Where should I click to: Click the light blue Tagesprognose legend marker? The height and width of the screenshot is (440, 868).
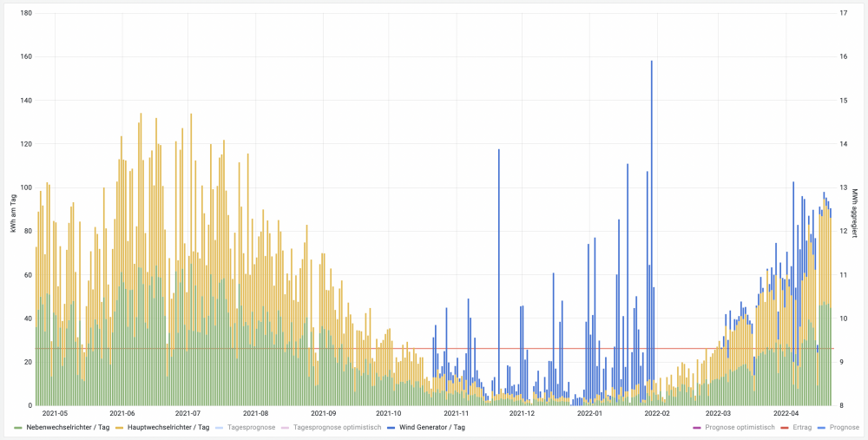point(220,428)
